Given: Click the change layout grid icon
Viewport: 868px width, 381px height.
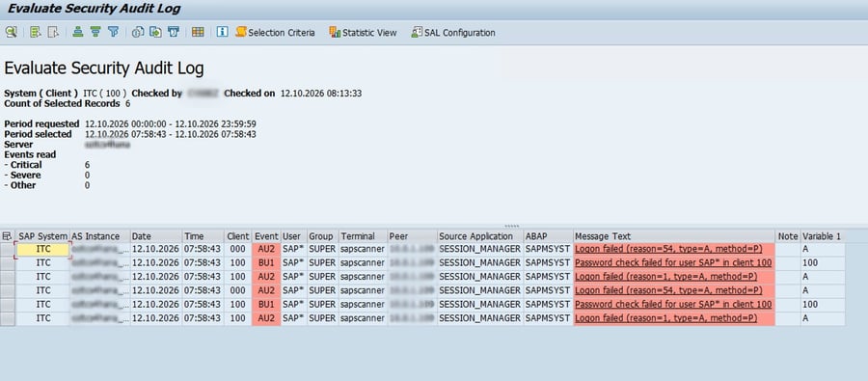Looking at the screenshot, I should (x=198, y=32).
